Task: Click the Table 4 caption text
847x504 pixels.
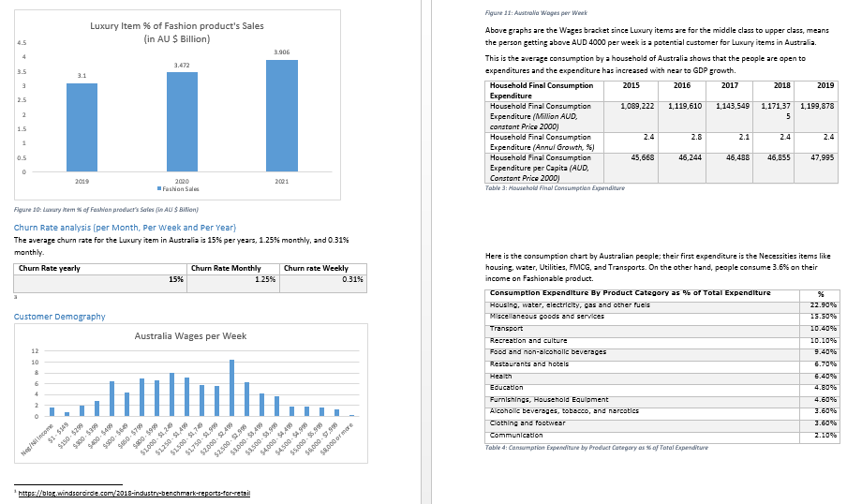Action: (x=598, y=448)
